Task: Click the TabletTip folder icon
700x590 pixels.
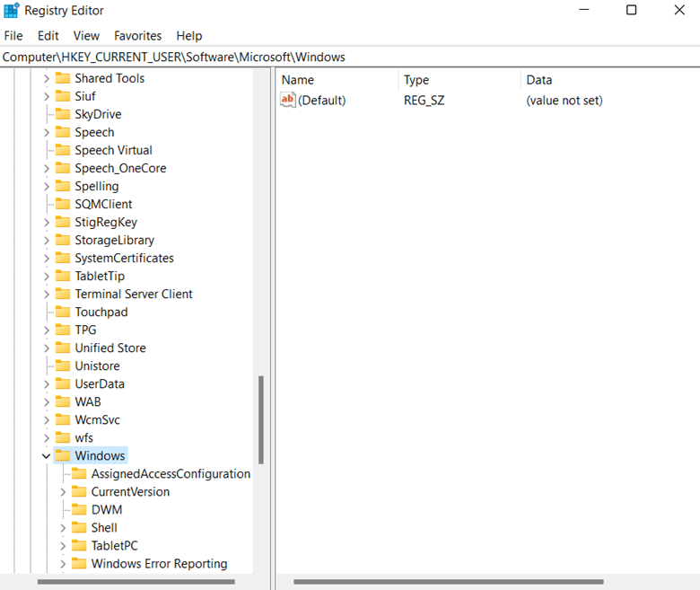Action: click(x=63, y=276)
